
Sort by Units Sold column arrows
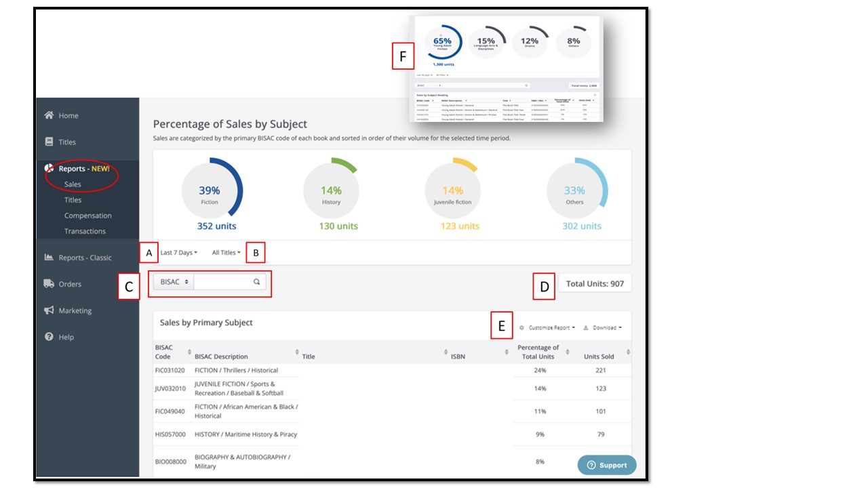[x=628, y=352]
